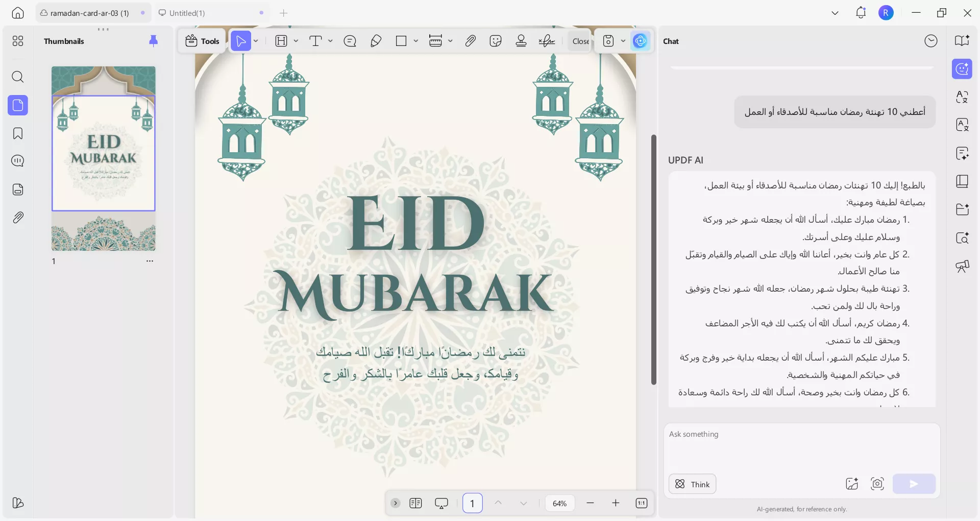Screen dimensions: 980x521
Task: Enable Think mode in the chat input
Action: click(x=692, y=484)
